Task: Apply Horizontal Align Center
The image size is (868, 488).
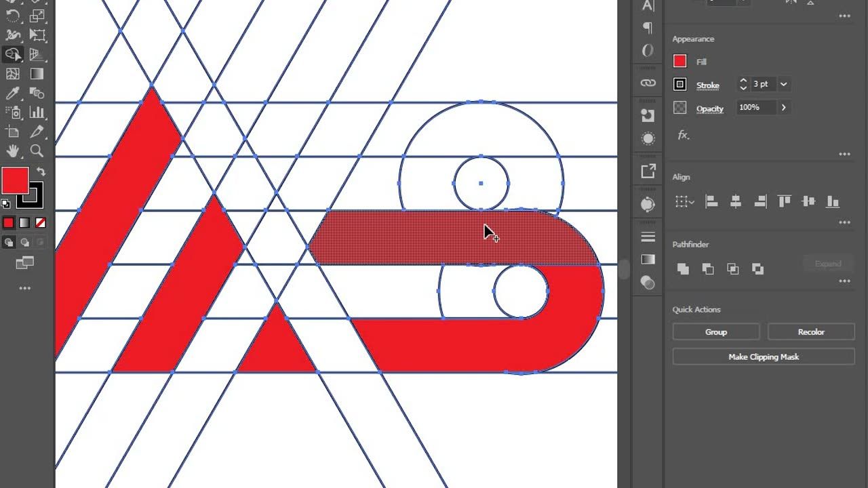Action: click(x=736, y=201)
